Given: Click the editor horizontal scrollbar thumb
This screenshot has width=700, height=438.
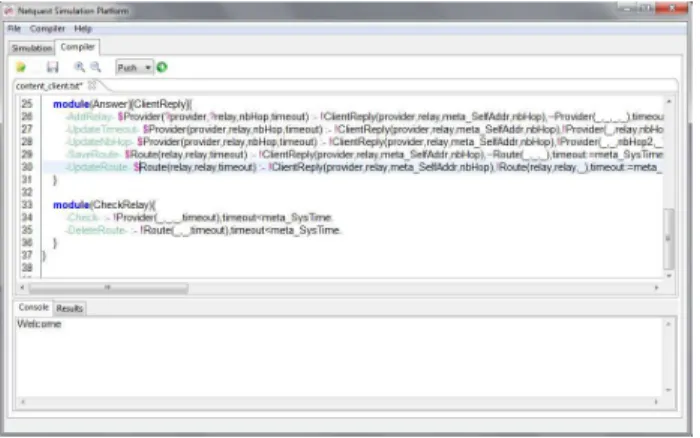Looking at the screenshot, I should (x=108, y=288).
